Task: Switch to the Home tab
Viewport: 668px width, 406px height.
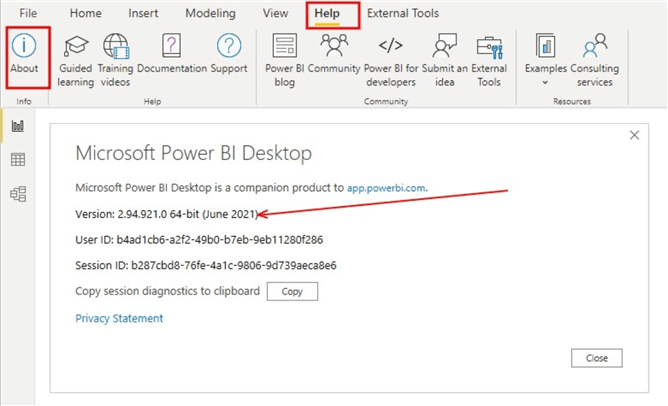Action: pyautogui.click(x=86, y=13)
